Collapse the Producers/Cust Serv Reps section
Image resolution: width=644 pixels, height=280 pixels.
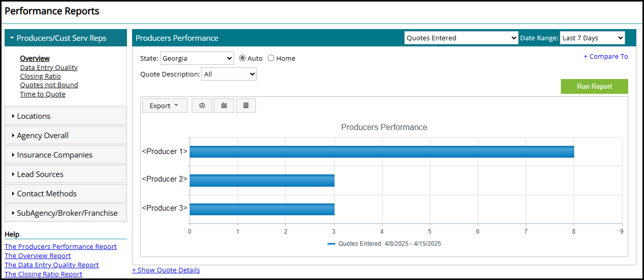point(66,38)
